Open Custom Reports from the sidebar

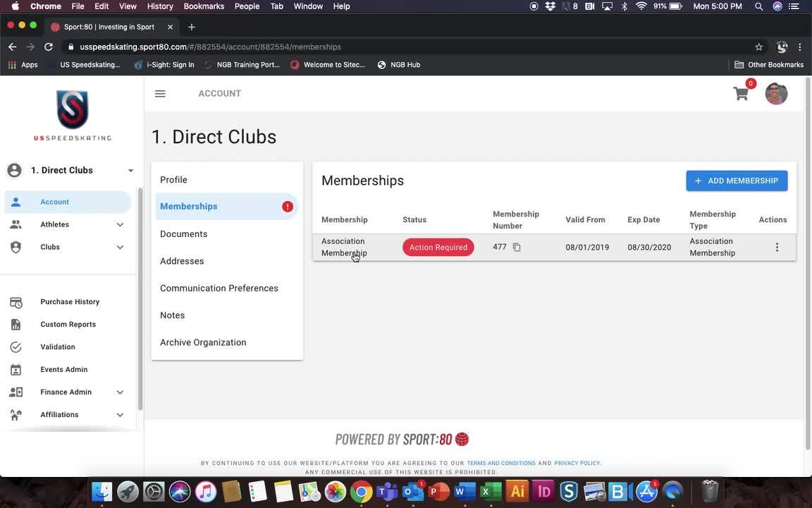(67, 324)
